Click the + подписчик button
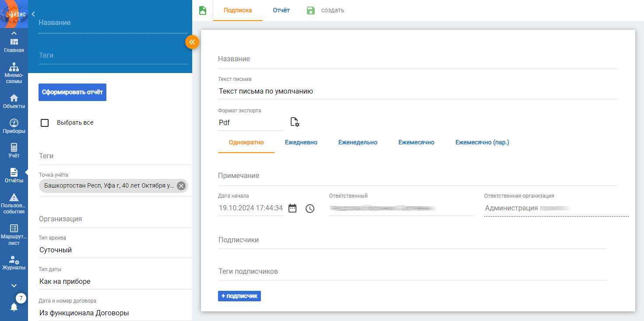 [x=239, y=296]
